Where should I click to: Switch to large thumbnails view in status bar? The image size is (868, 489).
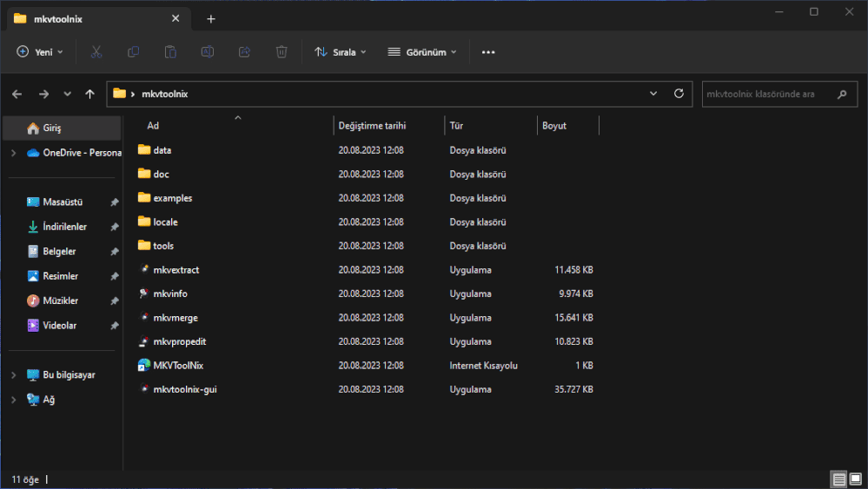click(855, 479)
